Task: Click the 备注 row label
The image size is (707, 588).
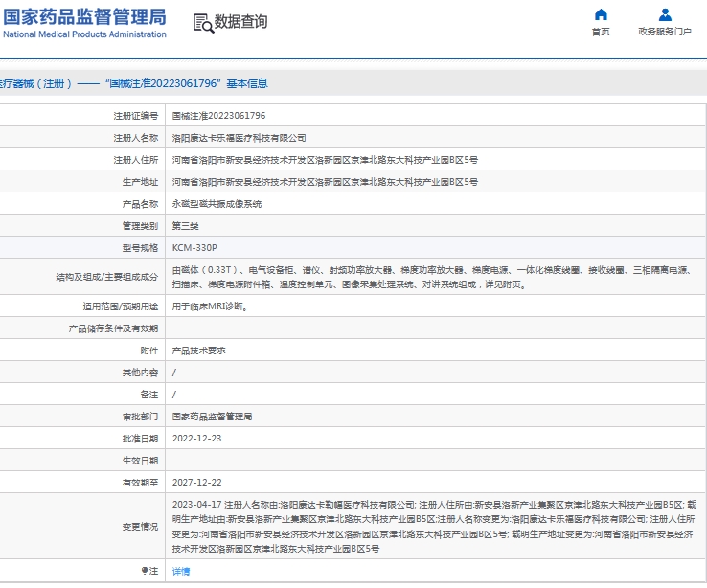Action: [x=149, y=395]
